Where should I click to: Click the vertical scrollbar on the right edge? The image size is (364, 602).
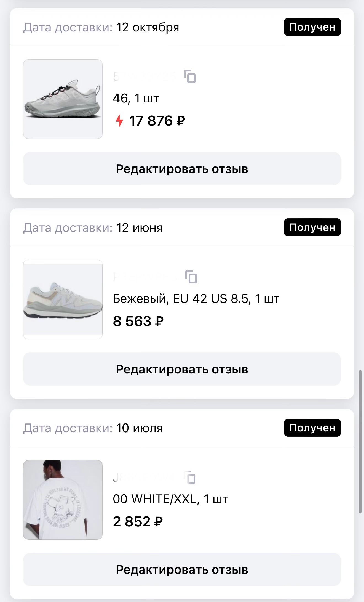360,442
